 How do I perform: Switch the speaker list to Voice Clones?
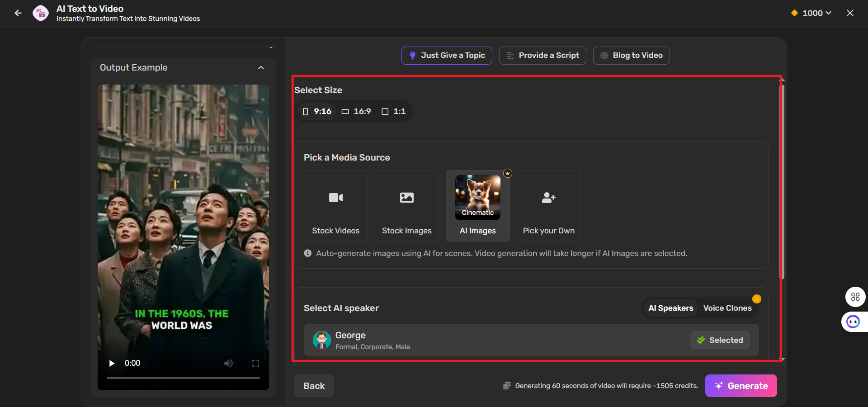[727, 308]
